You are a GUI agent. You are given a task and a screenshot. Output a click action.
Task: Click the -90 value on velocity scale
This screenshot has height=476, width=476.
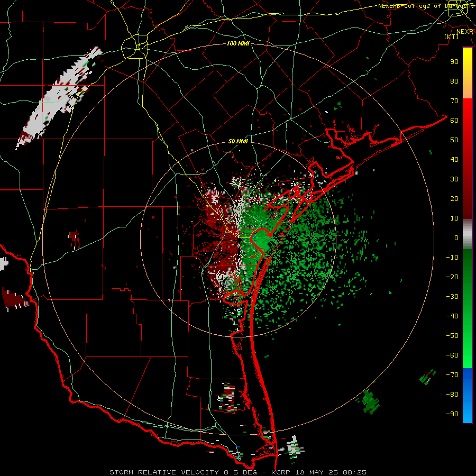(452, 414)
